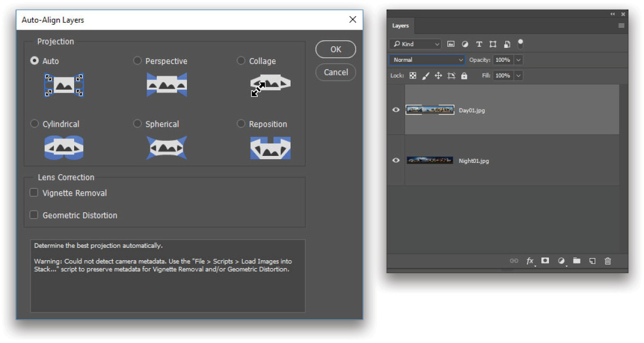Click the link layers icon
Screen dimensions: 644x343
click(x=514, y=261)
